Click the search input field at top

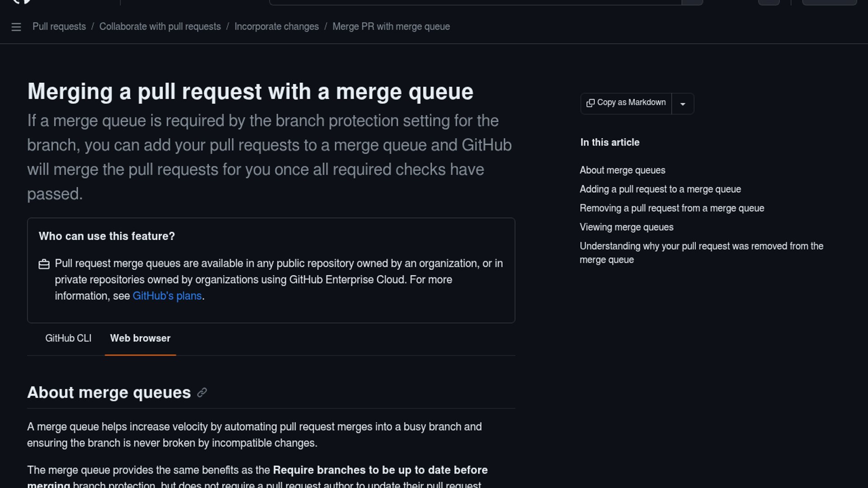(475, 2)
